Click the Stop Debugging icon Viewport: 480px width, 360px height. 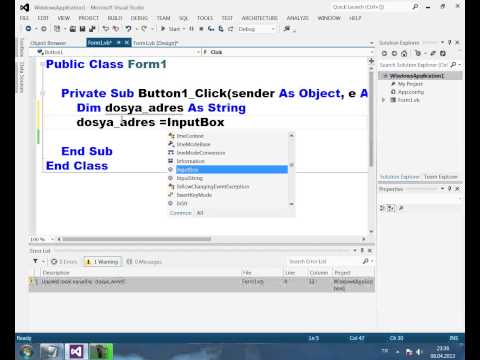(201, 29)
